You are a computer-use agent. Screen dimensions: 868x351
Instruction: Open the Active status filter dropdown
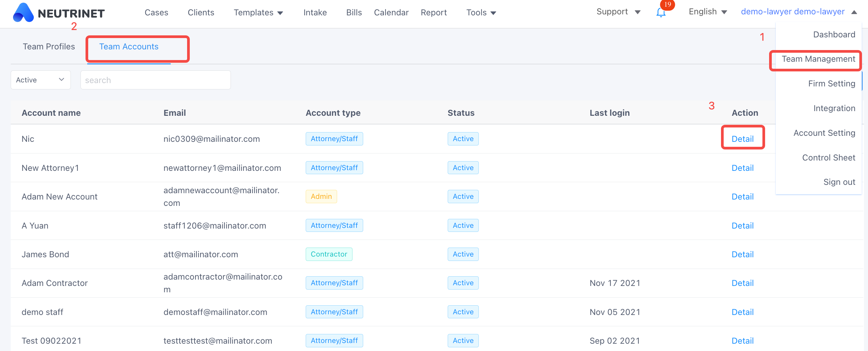coord(40,80)
